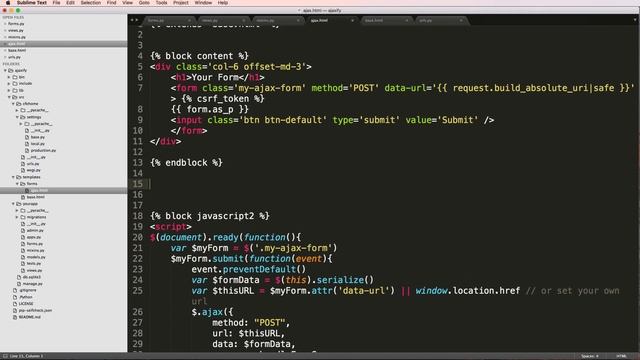This screenshot has height=360, width=640.
Task: Click the wsgi.py file icon
Action: click(x=23, y=170)
